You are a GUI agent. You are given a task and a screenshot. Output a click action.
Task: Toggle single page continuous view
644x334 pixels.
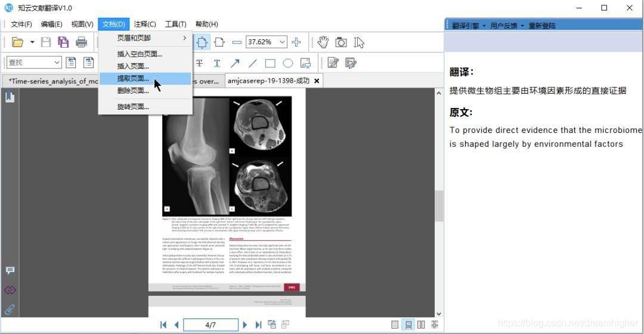point(408,324)
